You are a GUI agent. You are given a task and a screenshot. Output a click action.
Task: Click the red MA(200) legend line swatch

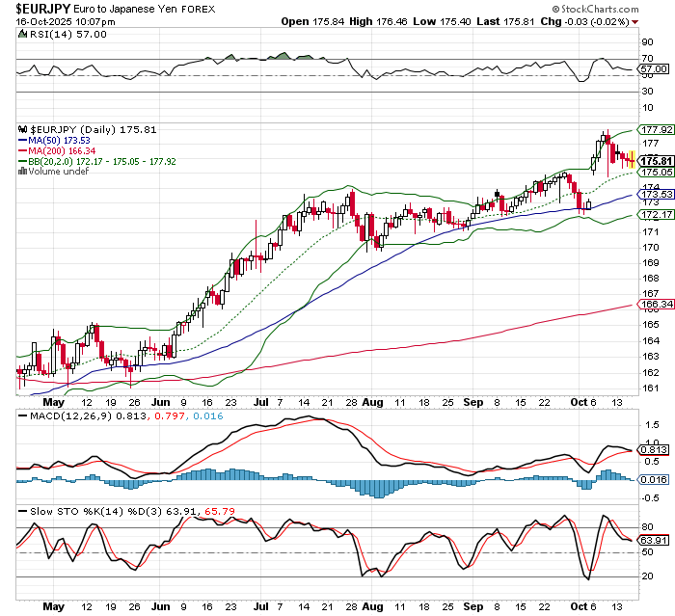click(x=24, y=150)
